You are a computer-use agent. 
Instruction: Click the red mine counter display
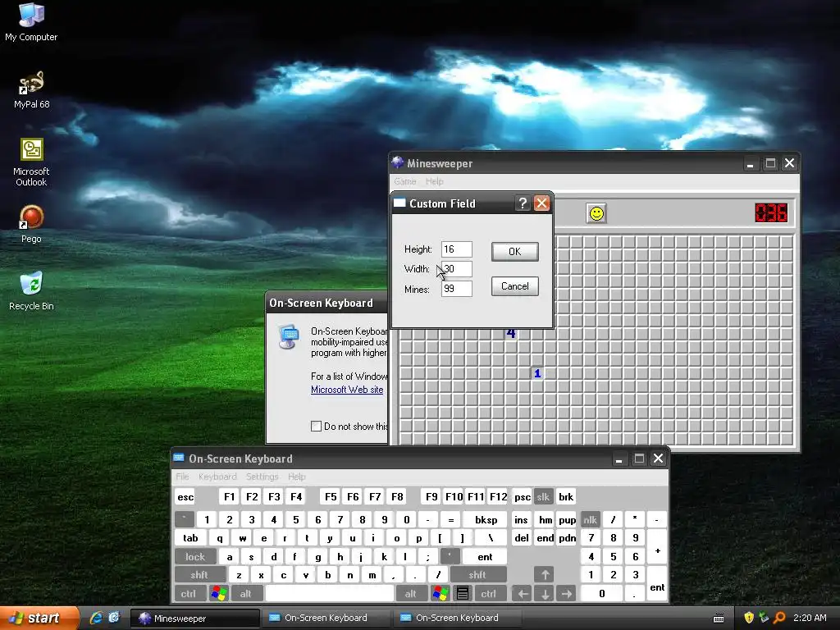tap(771, 213)
